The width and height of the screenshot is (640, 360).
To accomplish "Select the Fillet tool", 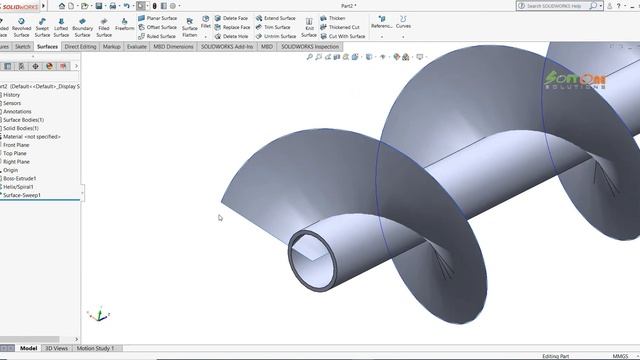I will pyautogui.click(x=206, y=22).
